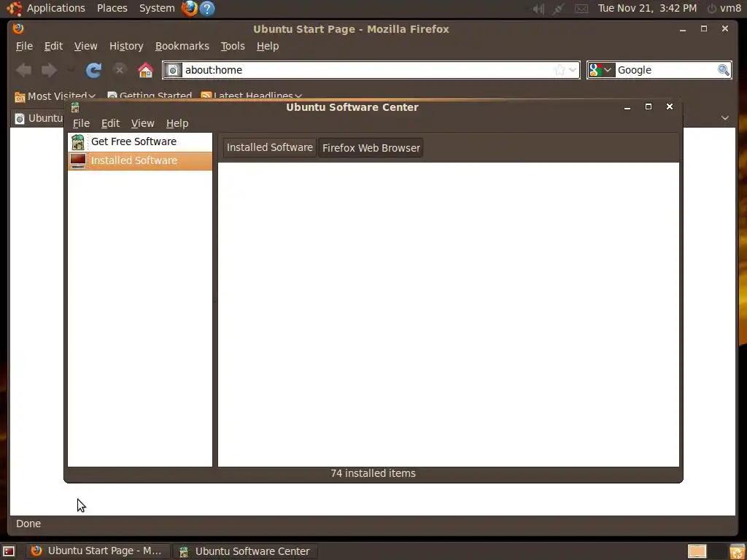
Task: Open Firefox File menu
Action: [24, 46]
